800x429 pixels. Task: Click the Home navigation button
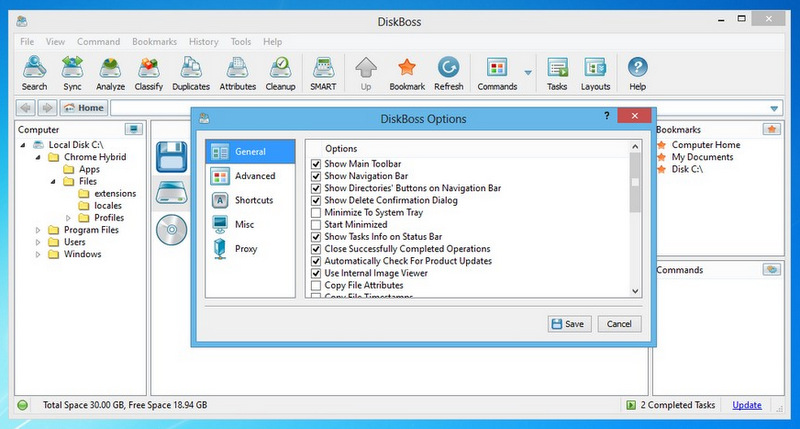84,108
